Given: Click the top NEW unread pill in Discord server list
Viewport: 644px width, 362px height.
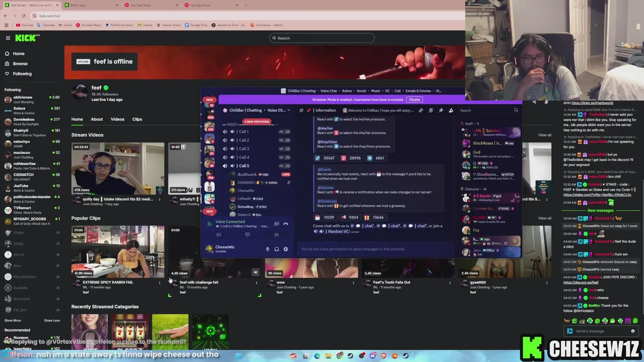Looking at the screenshot, I should pyautogui.click(x=209, y=100).
